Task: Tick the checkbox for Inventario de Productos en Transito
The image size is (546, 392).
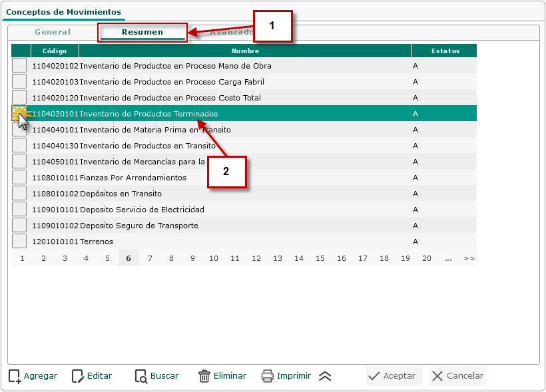Action: point(19,145)
